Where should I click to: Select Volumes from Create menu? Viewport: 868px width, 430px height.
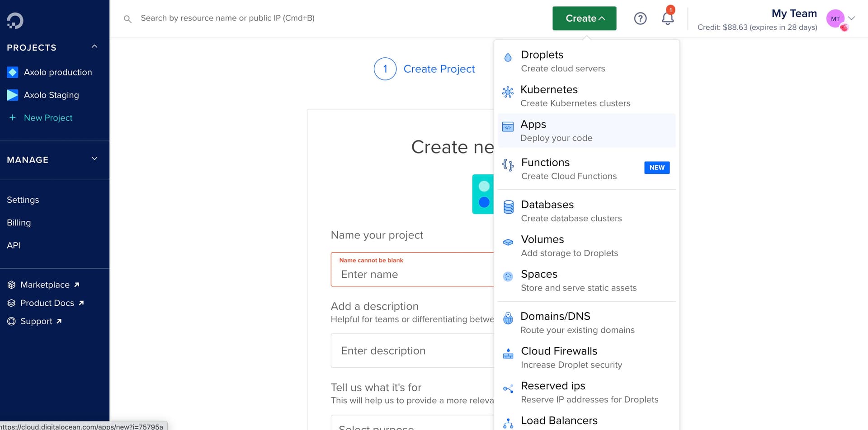(586, 246)
